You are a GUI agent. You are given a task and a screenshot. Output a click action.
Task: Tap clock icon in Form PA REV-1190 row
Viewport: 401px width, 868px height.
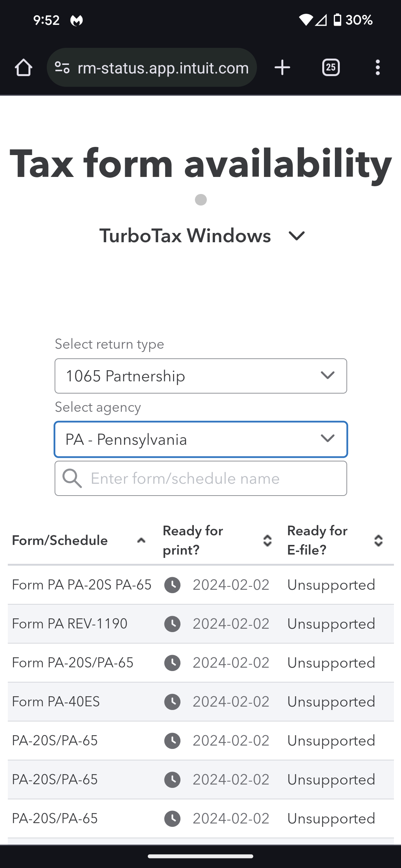[172, 624]
